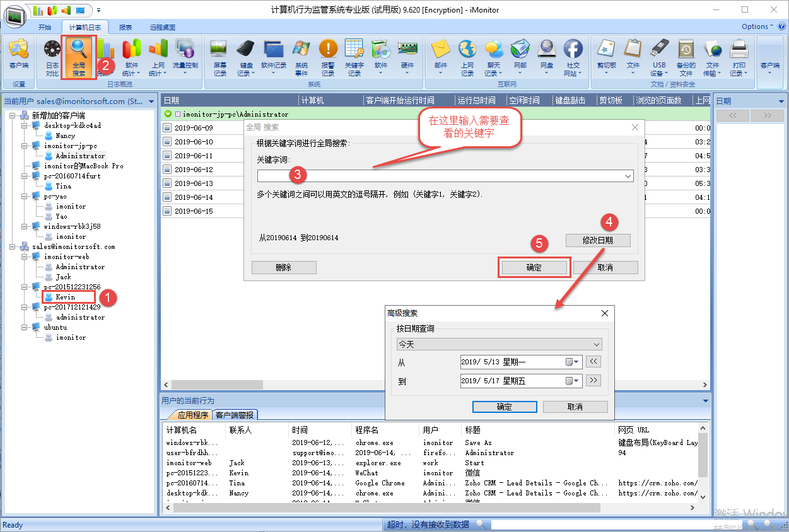The image size is (789, 532).
Task: Open the 邮件 mail records icon
Action: [440, 57]
